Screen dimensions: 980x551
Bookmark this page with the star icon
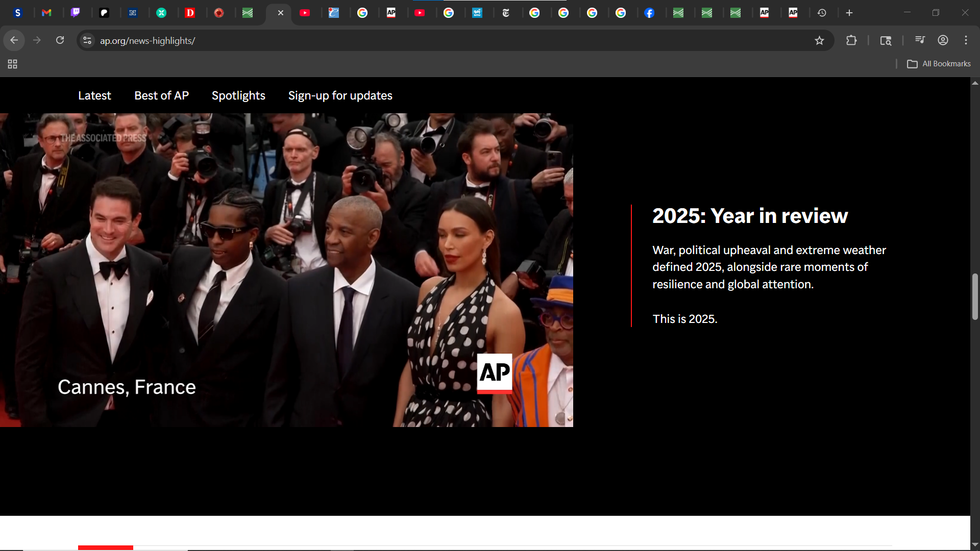coord(819,41)
